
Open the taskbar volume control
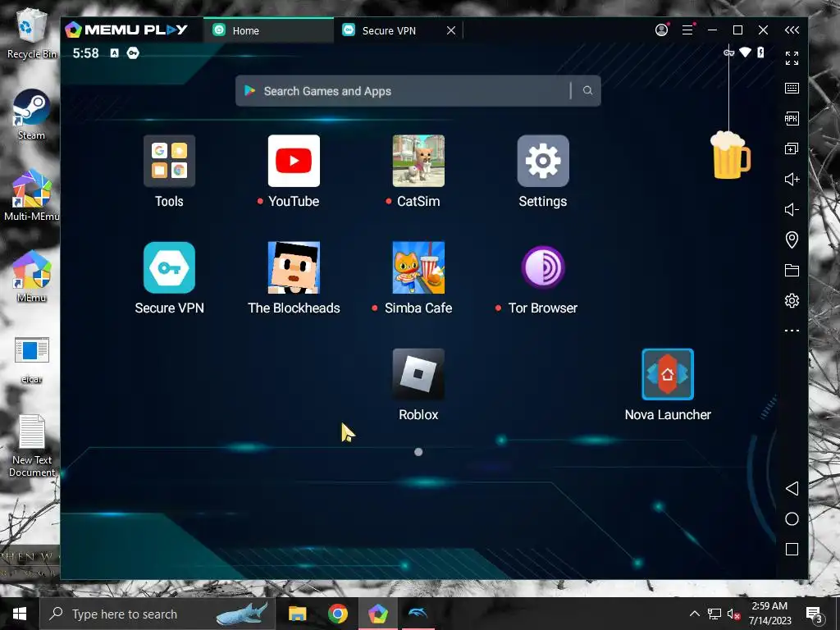733,614
